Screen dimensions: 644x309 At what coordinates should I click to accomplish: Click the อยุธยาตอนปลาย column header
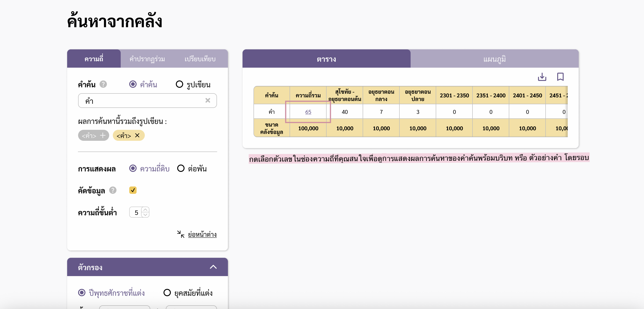417,95
